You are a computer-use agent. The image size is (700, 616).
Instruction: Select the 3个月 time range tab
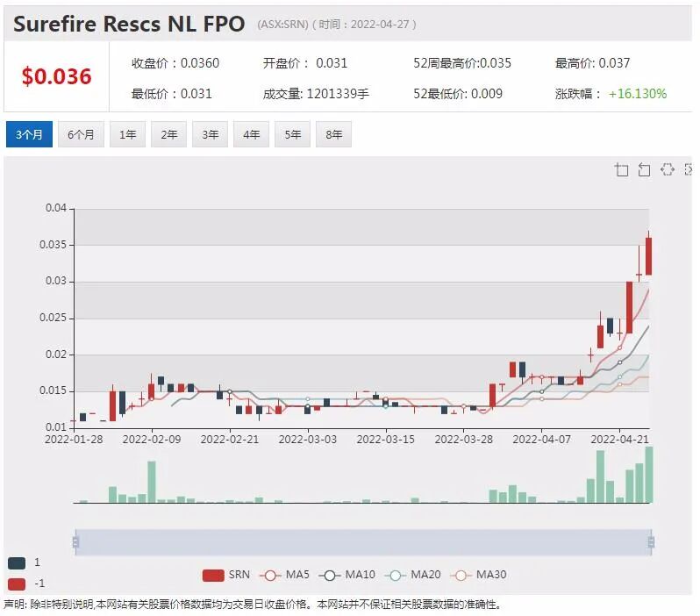pyautogui.click(x=30, y=134)
